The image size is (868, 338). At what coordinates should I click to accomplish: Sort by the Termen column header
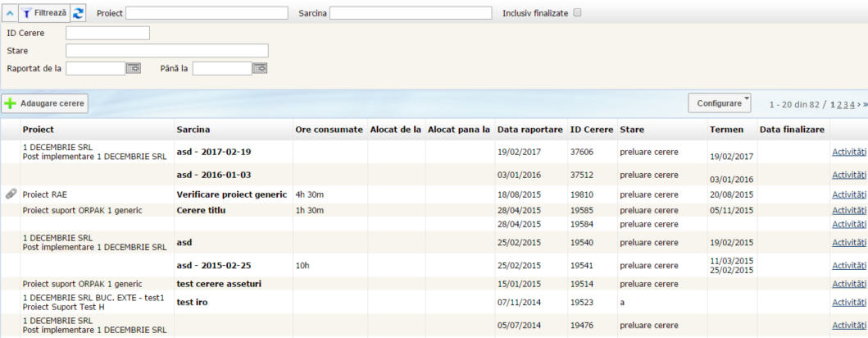[725, 130]
